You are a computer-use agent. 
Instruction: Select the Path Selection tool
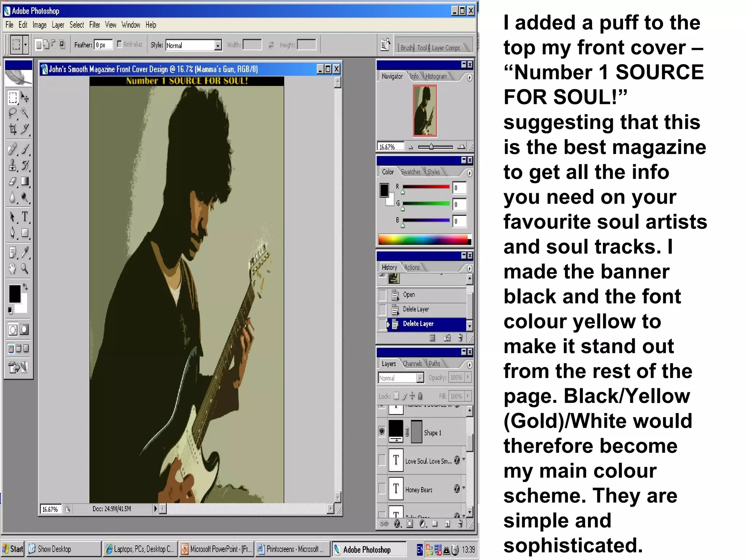pyautogui.click(x=13, y=217)
